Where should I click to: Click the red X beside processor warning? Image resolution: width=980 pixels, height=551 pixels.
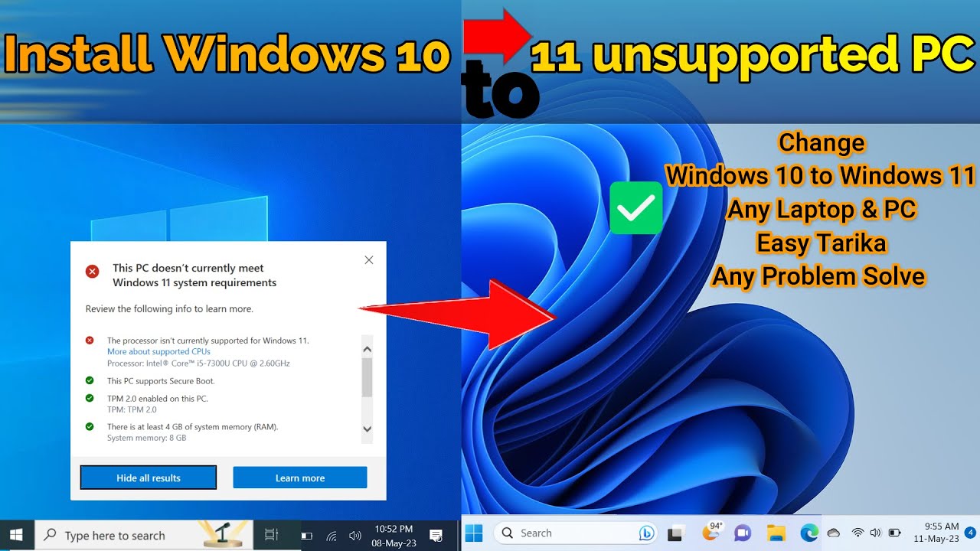tap(90, 340)
